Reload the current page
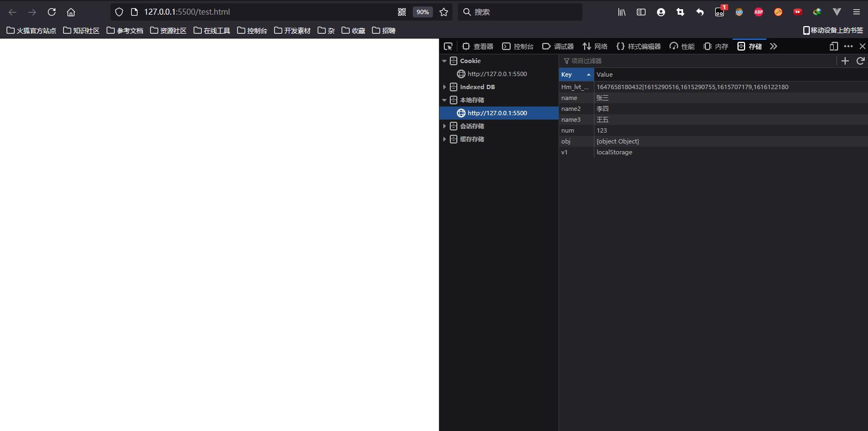868x431 pixels. pyautogui.click(x=52, y=12)
